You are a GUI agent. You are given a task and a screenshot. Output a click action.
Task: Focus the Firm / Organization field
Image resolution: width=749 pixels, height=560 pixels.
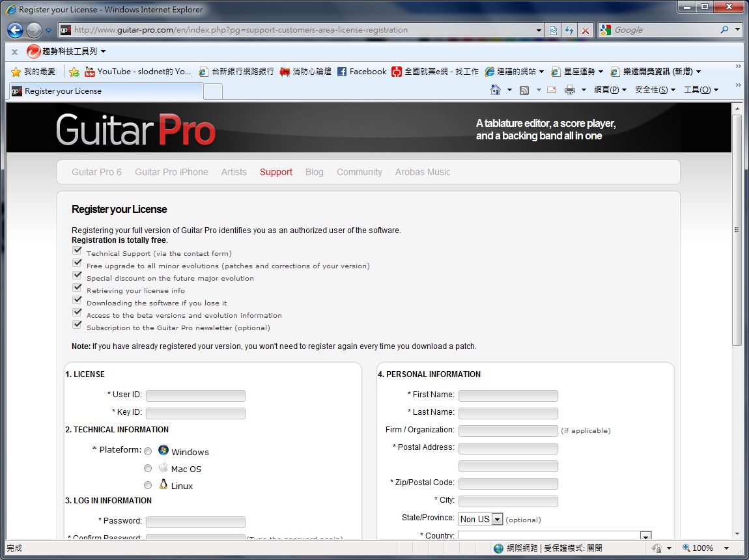pyautogui.click(x=508, y=430)
